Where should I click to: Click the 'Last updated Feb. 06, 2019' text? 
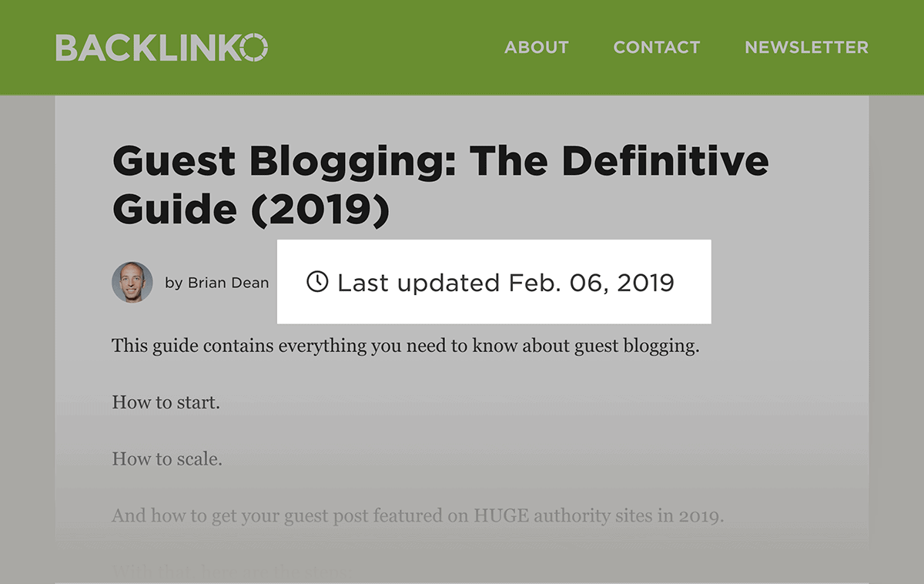(504, 283)
